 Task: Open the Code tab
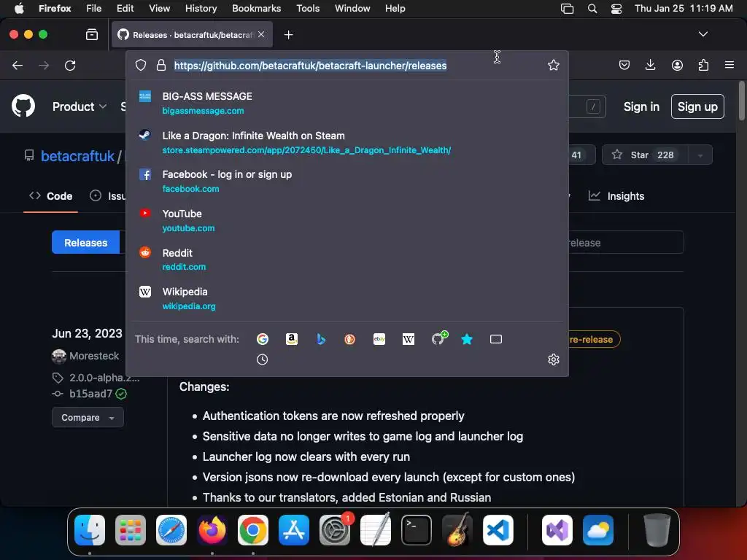pyautogui.click(x=51, y=196)
